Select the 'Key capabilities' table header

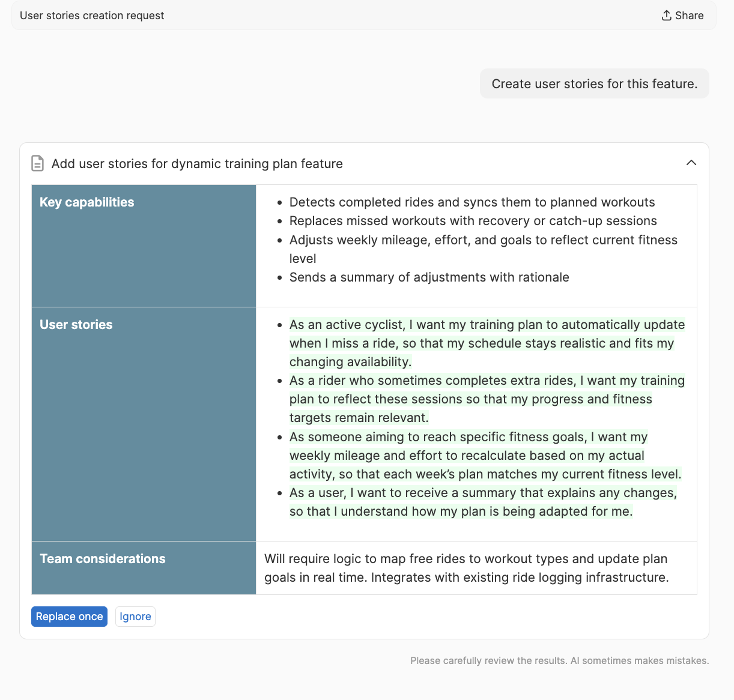tap(86, 202)
